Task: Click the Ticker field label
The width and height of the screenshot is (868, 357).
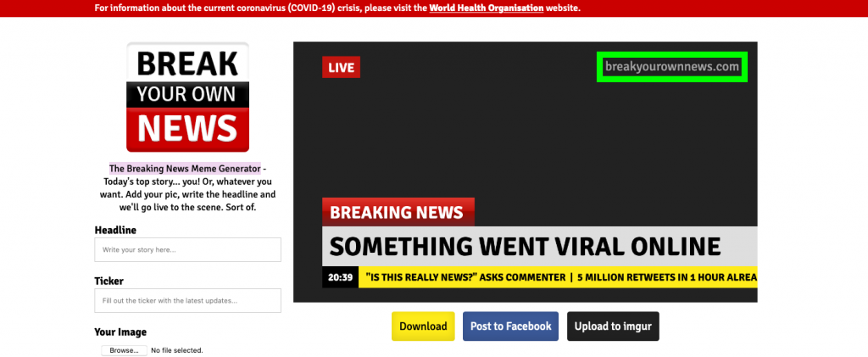Action: coord(111,280)
